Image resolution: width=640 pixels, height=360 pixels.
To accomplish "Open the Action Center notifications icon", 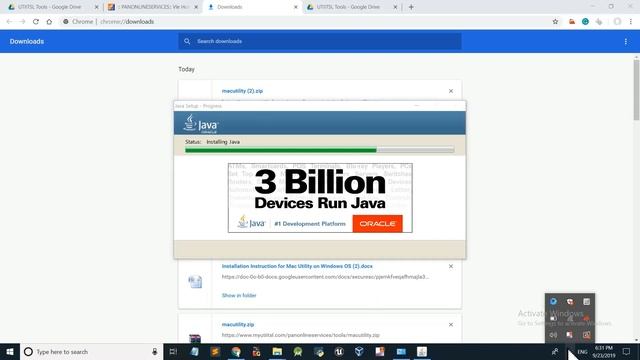I will (627, 352).
